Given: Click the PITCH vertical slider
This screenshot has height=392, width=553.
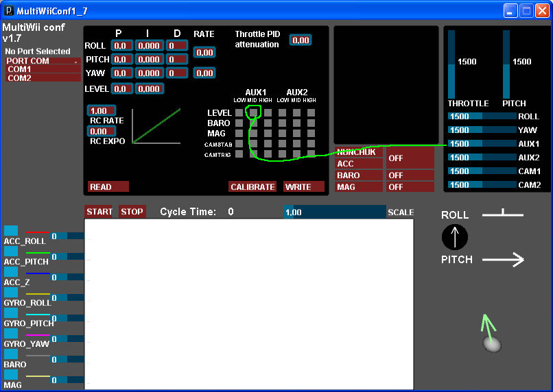Looking at the screenshot, I should pyautogui.click(x=506, y=64).
